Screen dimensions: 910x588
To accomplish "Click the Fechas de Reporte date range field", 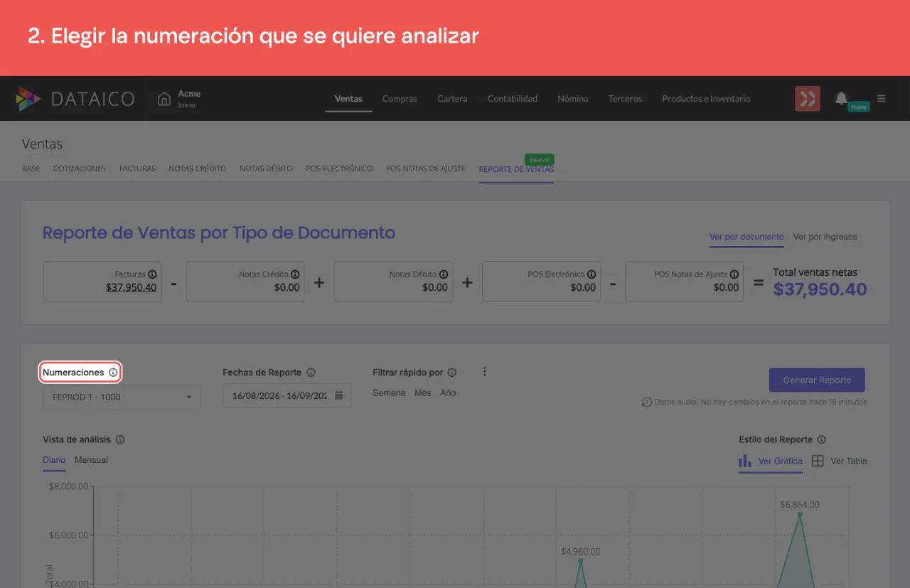I will point(287,396).
